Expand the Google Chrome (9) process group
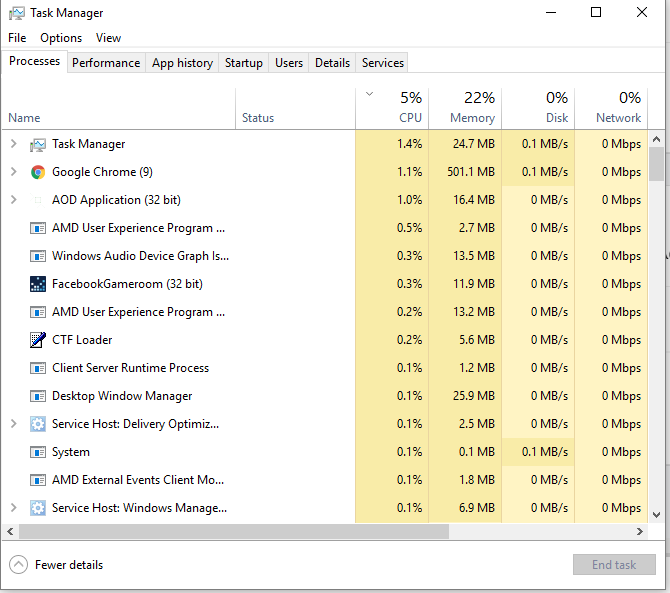The image size is (670, 593). [x=14, y=172]
